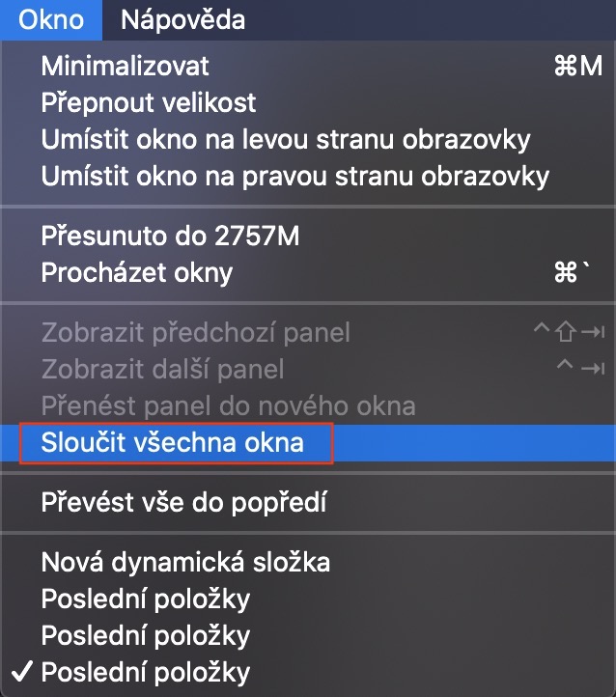Screen dimensions: 616x697
Task: Click the ⌘` shortcut next to Procházet okny
Action: click(x=571, y=272)
